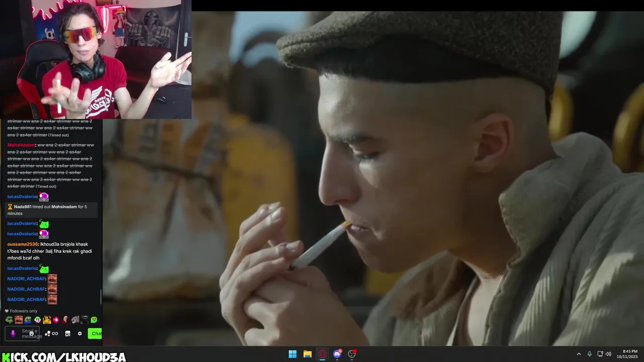Pick the blue-shirt Pepe emote
The width and height of the screenshot is (644, 362).
pyautogui.click(x=28, y=319)
